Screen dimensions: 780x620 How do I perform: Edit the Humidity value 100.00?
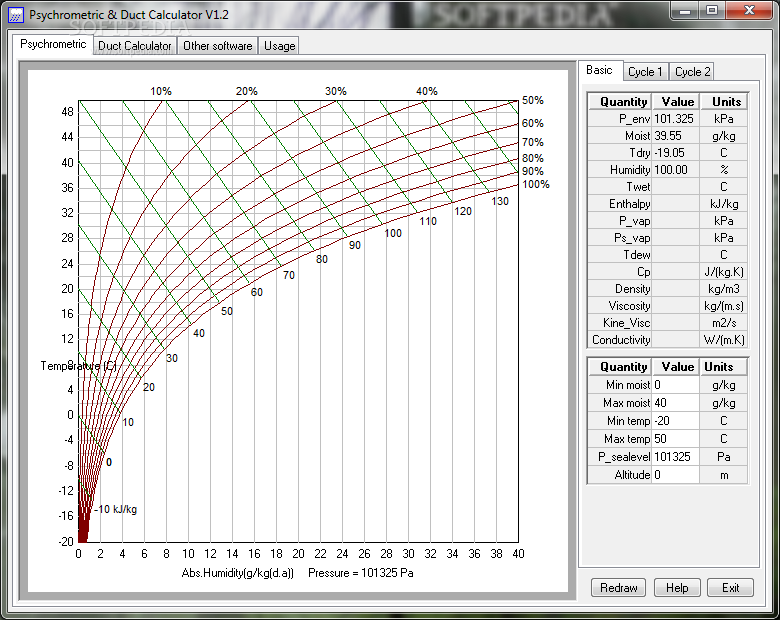click(675, 170)
